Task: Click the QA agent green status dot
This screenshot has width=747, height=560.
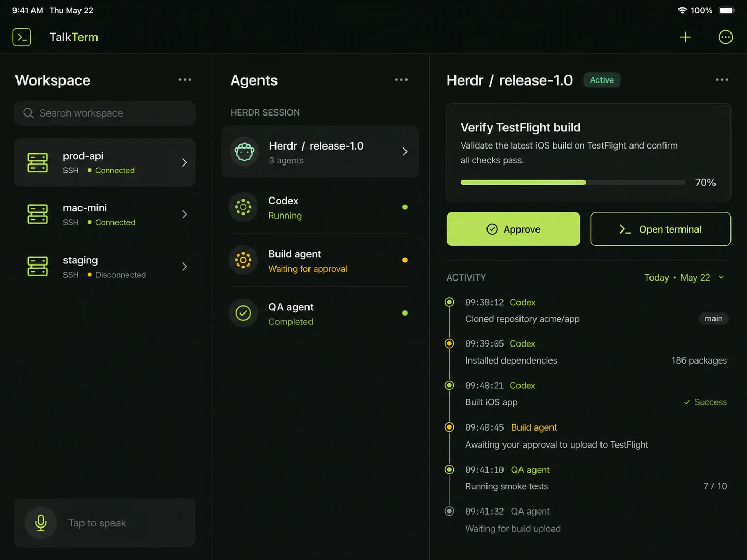Action: 405,313
